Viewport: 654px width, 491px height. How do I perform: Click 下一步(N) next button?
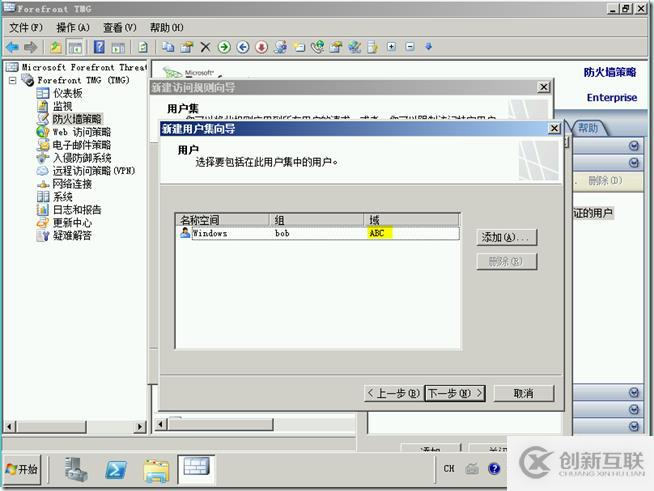pyautogui.click(x=455, y=393)
